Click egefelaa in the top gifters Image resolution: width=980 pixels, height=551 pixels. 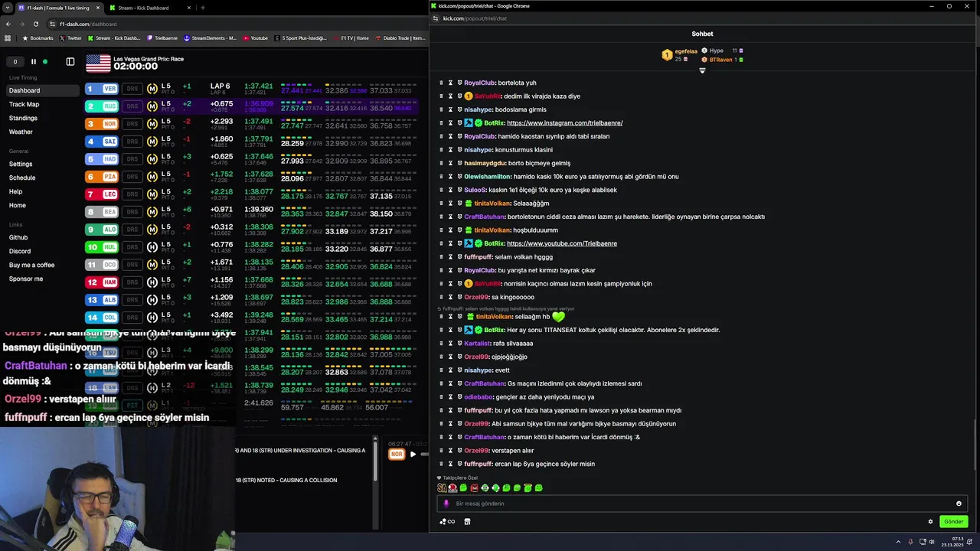(x=686, y=51)
